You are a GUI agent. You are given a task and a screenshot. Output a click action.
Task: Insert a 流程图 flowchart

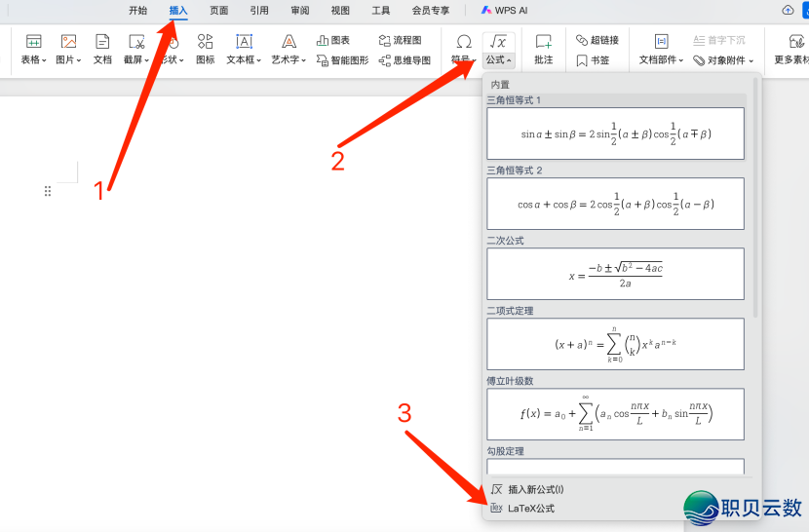400,40
